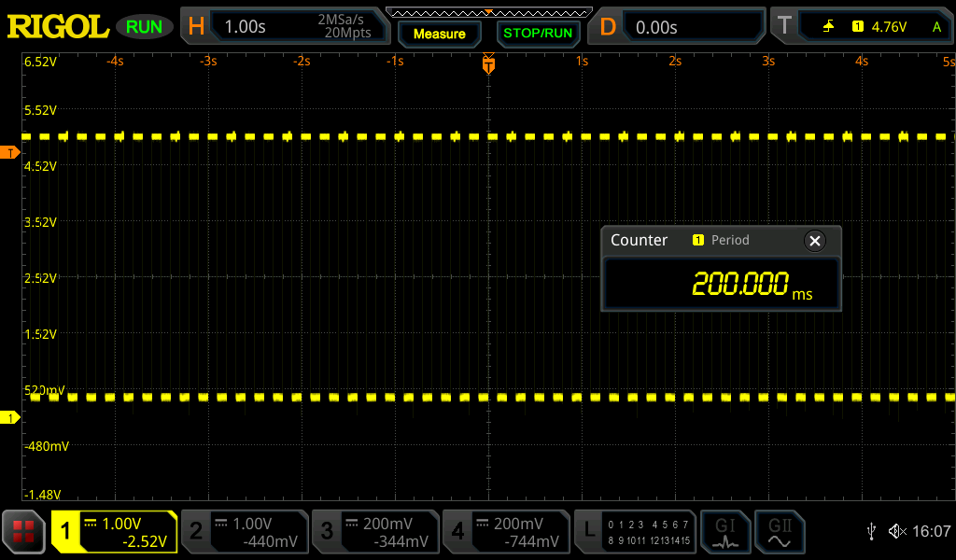Enable channel 3 with its number tab
This screenshot has width=956, height=560.
[327, 531]
